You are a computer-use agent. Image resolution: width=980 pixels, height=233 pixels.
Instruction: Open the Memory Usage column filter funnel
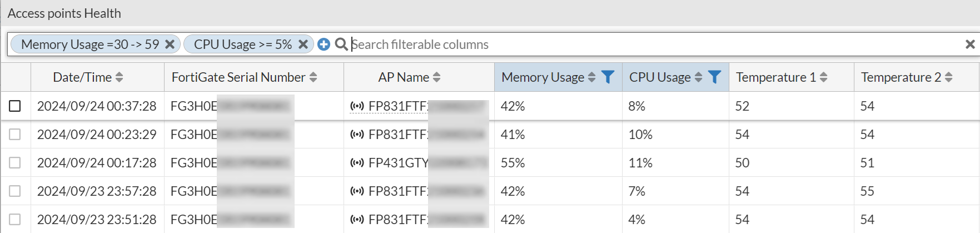pyautogui.click(x=608, y=77)
